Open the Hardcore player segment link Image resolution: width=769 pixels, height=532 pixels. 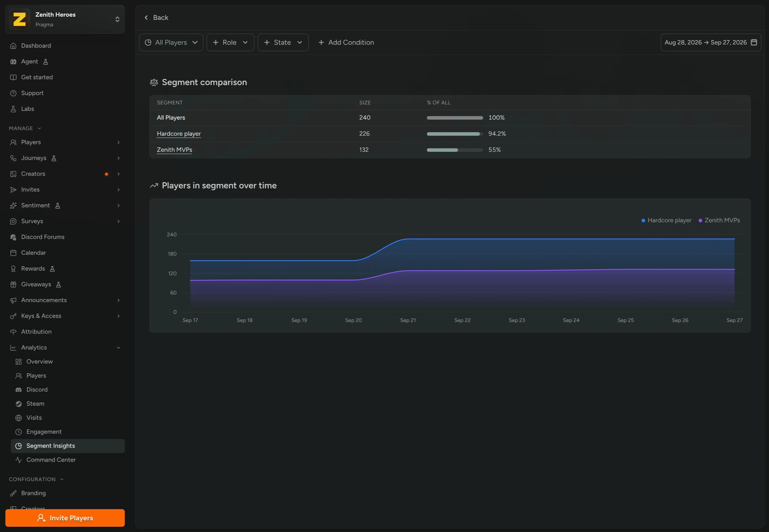point(179,134)
